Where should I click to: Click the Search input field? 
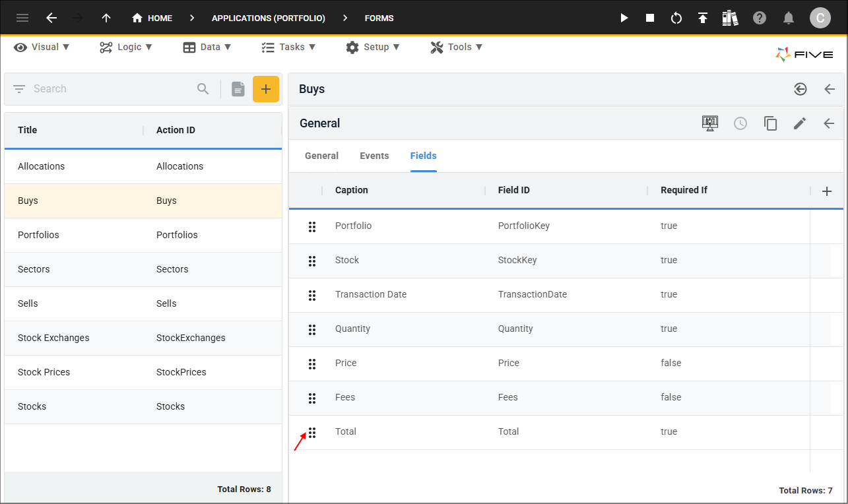(x=111, y=88)
